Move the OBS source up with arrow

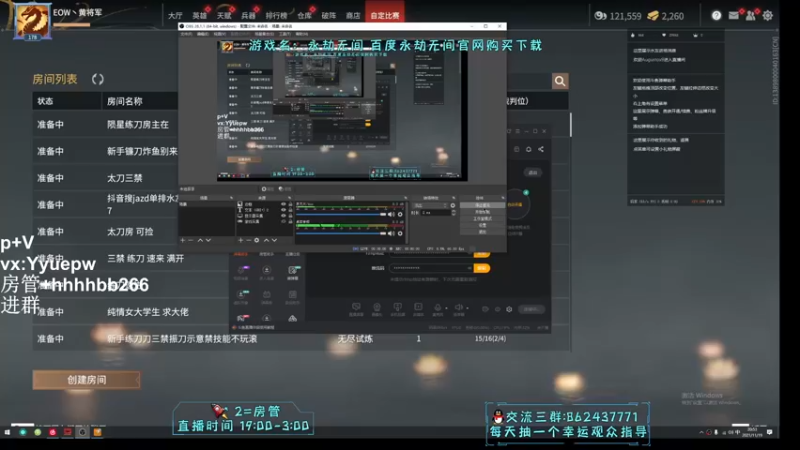point(266,240)
